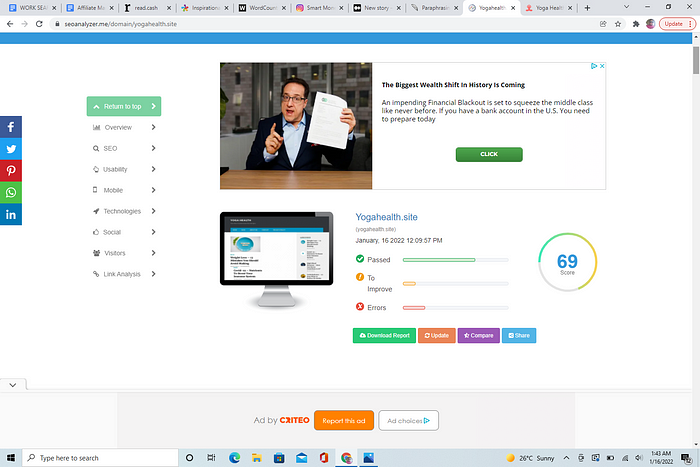Click the 69 score circle
The image size is (700, 467).
tap(567, 262)
